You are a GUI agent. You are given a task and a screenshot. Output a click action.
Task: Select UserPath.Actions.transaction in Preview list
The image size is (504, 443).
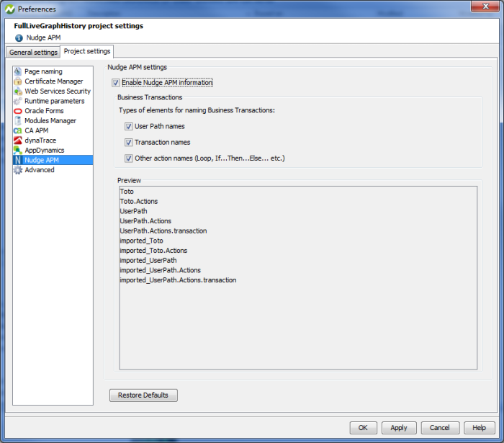point(163,231)
